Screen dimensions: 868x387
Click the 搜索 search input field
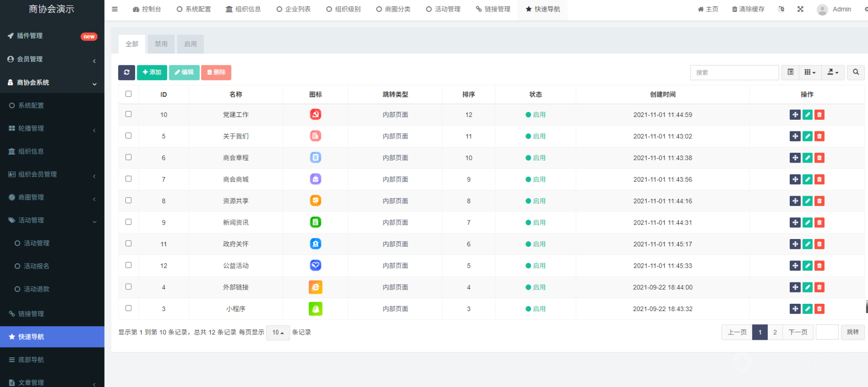coord(735,73)
